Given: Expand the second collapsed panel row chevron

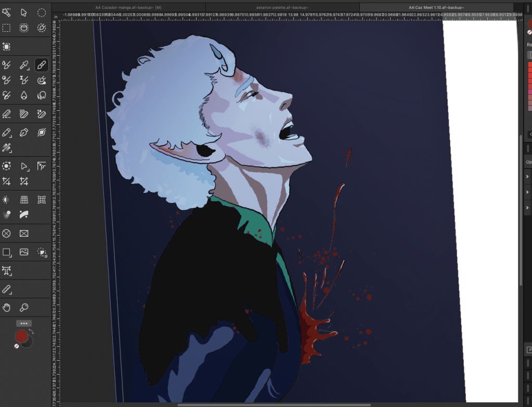Looking at the screenshot, I should tap(528, 192).
